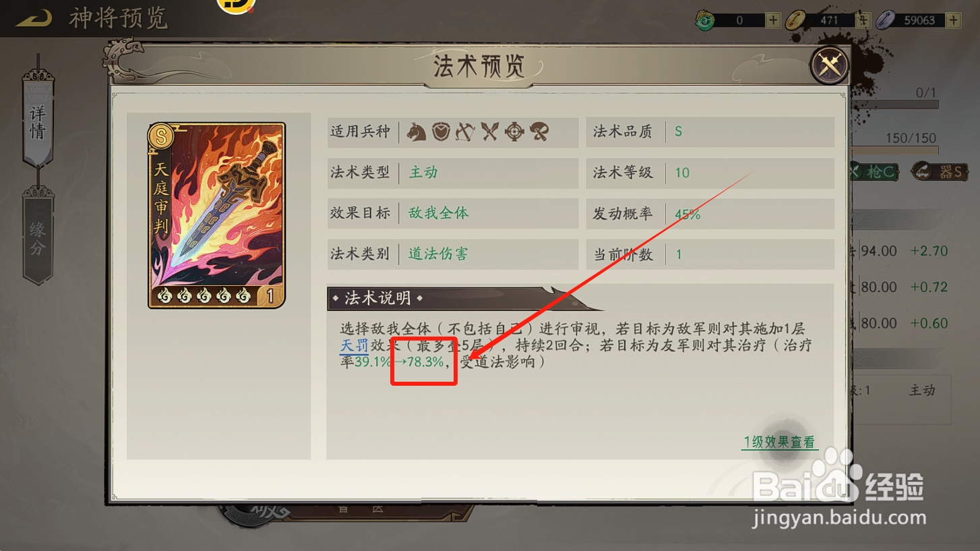Switch to the 详情 side tab
980x551 pixels.
point(38,121)
